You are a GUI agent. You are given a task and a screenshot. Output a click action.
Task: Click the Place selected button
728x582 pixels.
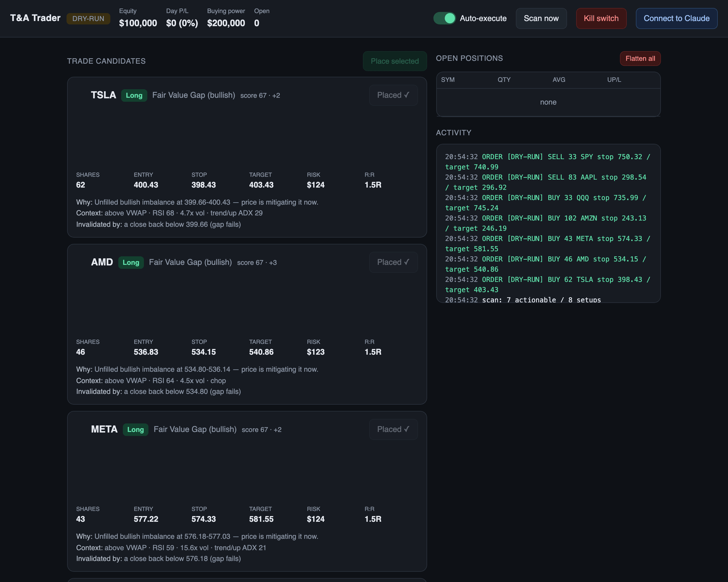coord(395,61)
